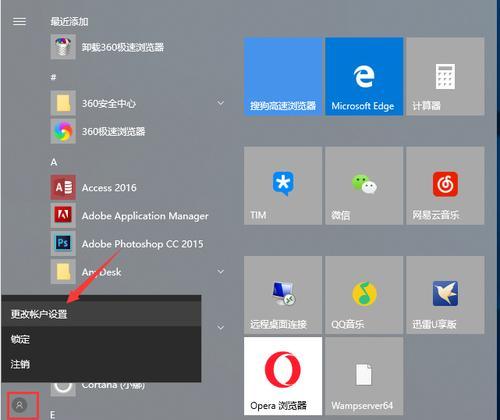500x420 pixels.
Task: Expand the AnyDesk folder chevron
Action: click(220, 271)
